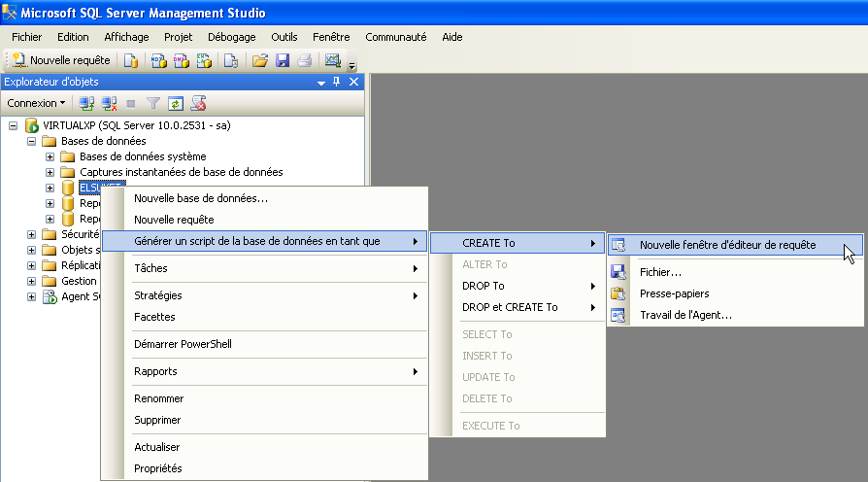
Task: Click the XMLA query toolbar icon
Action: (x=204, y=60)
